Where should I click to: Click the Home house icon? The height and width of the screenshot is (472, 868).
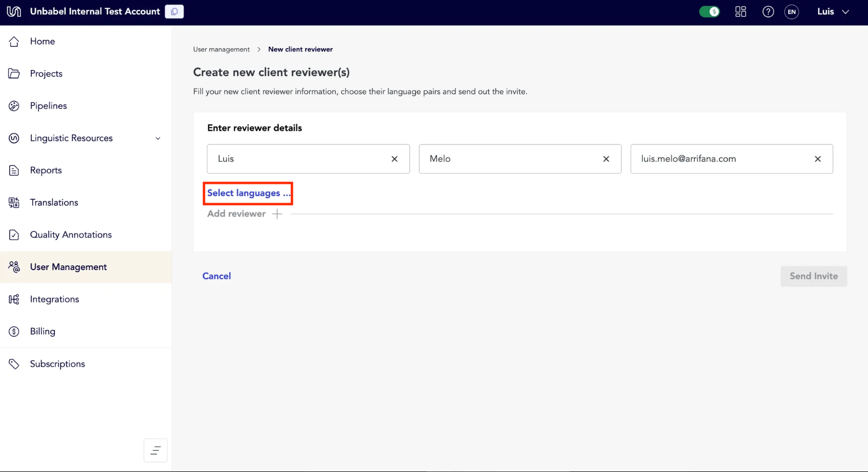(x=14, y=41)
